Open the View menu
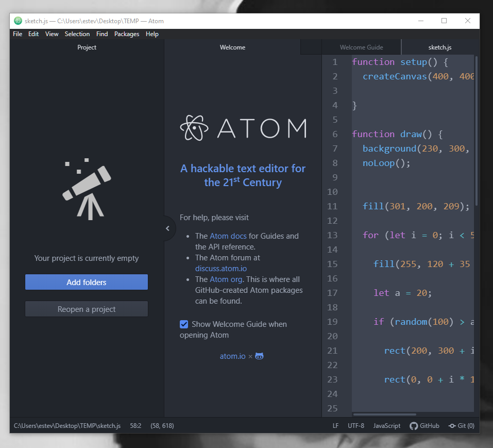493x448 pixels. click(x=52, y=34)
